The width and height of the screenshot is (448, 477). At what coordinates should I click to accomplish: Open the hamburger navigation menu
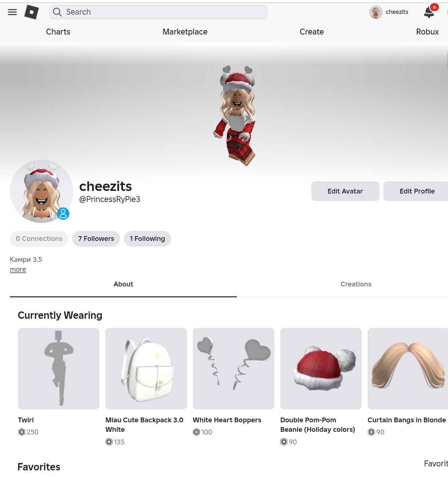click(x=12, y=12)
